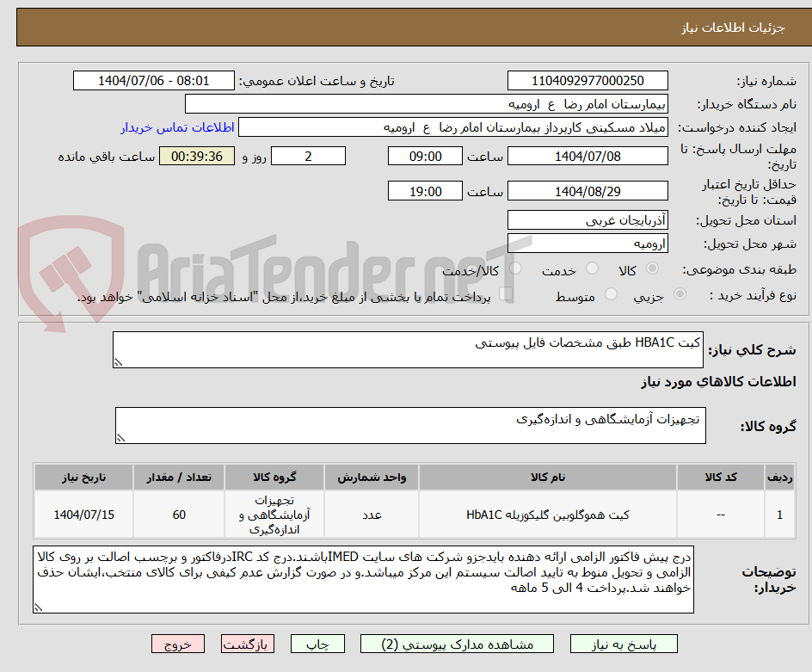The image size is (812, 672).
Task: Click the 'چاپ' print button
Action: pos(317,644)
